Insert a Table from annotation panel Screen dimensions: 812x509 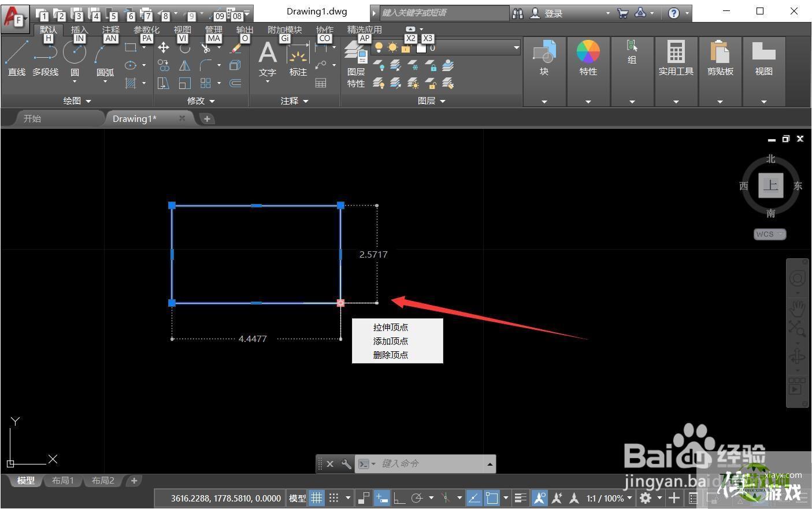tap(321, 83)
